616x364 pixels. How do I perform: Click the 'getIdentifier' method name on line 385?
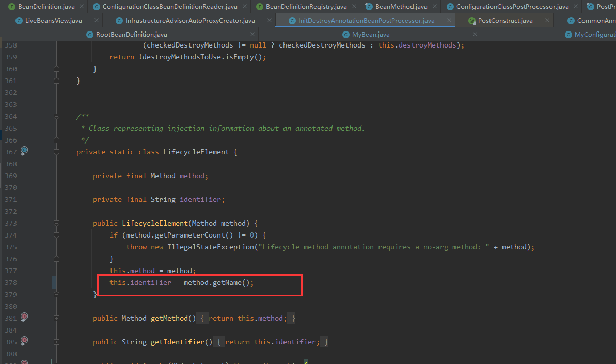point(178,342)
